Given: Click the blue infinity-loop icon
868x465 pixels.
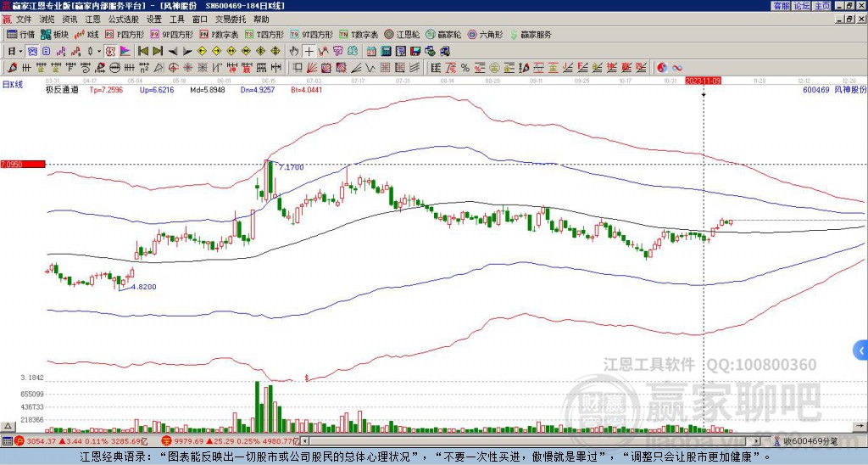Looking at the screenshot, I should click(x=677, y=68).
